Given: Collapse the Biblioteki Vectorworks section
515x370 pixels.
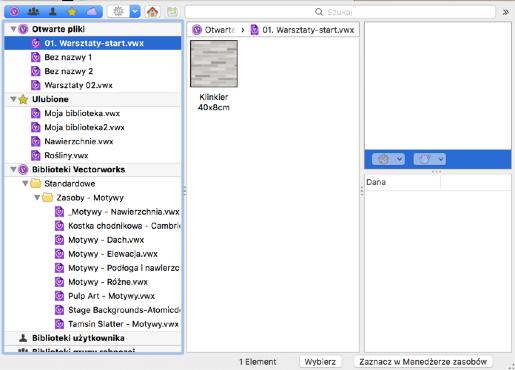Looking at the screenshot, I should (x=13, y=169).
